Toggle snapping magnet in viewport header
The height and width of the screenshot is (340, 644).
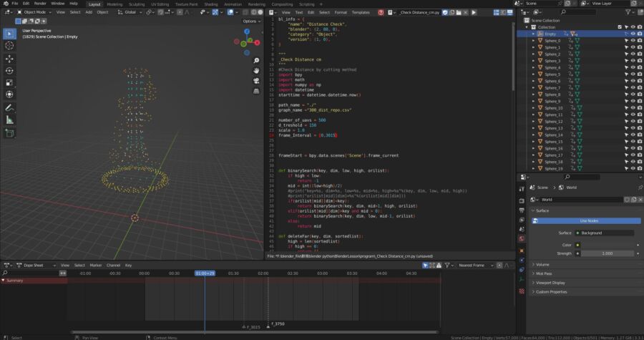pyautogui.click(x=160, y=12)
